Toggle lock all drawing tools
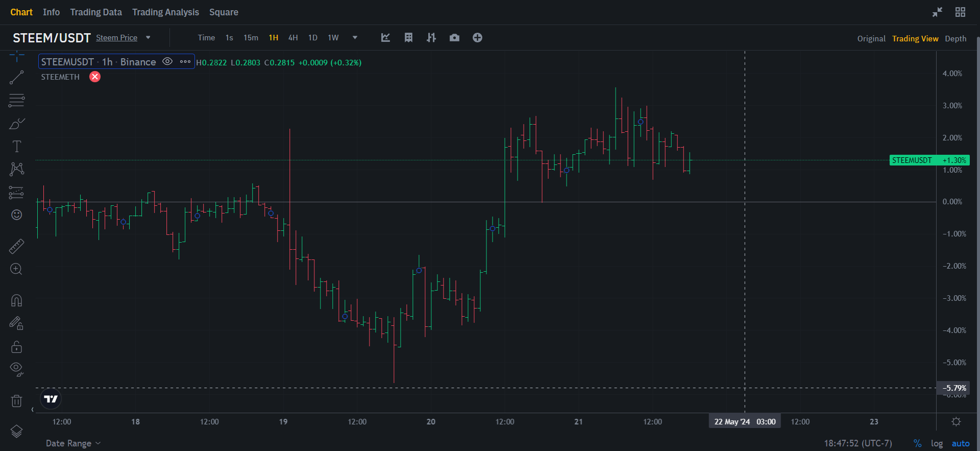Image resolution: width=980 pixels, height=451 pixels. click(x=16, y=347)
